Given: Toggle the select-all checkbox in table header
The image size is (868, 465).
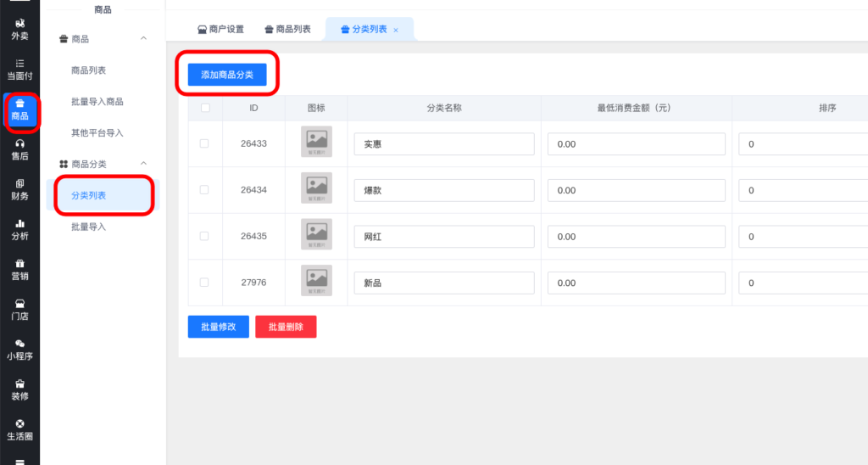Looking at the screenshot, I should coord(204,108).
